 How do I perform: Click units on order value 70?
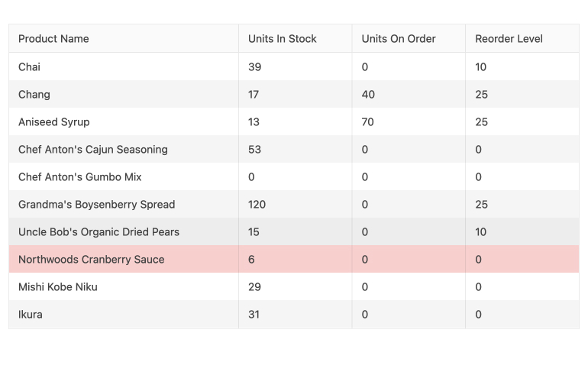point(367,122)
